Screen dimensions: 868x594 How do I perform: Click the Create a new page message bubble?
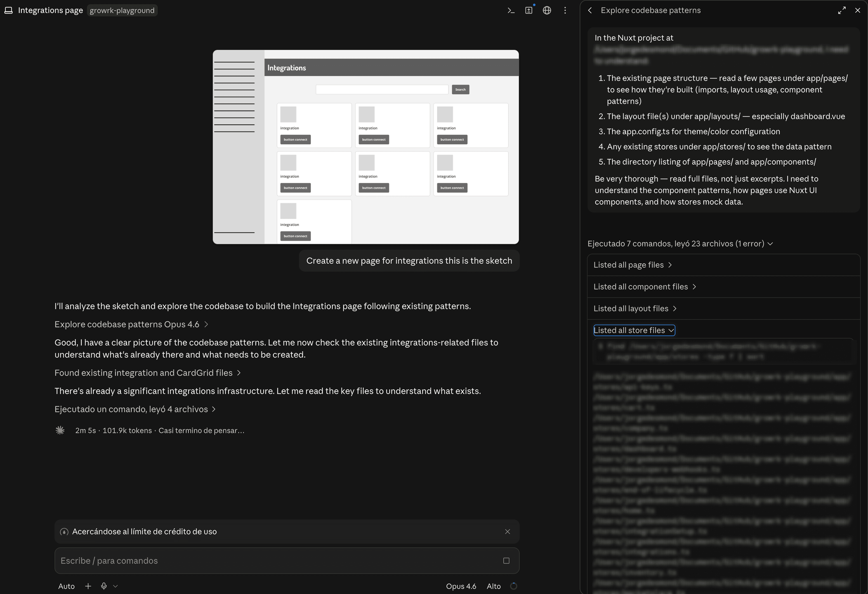tap(409, 261)
